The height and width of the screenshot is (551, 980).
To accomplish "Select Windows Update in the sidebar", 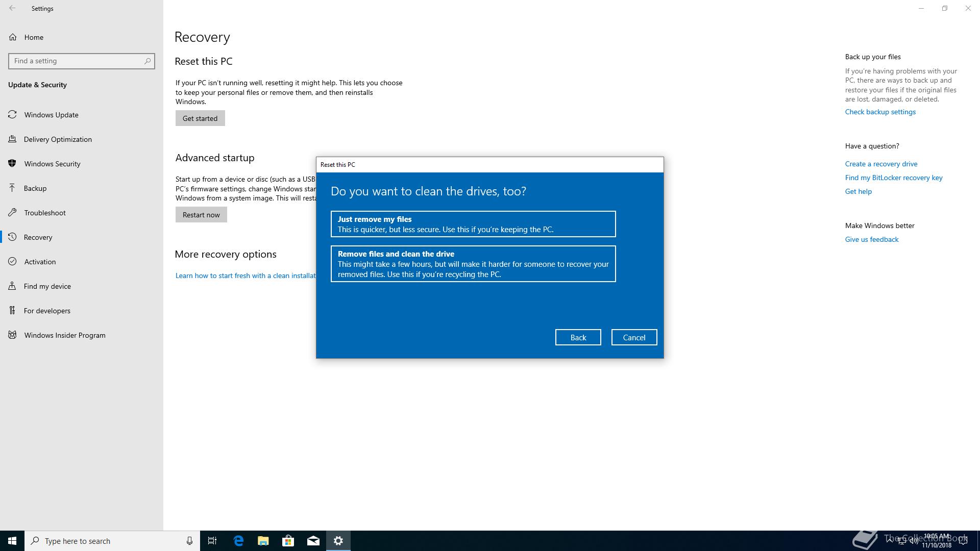I will [x=82, y=115].
